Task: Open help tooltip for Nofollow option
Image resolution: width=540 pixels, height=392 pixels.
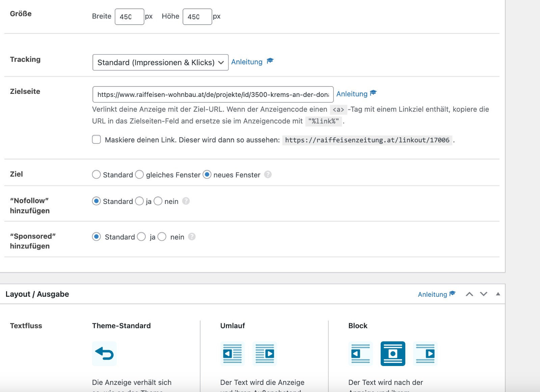Action: pyautogui.click(x=186, y=201)
